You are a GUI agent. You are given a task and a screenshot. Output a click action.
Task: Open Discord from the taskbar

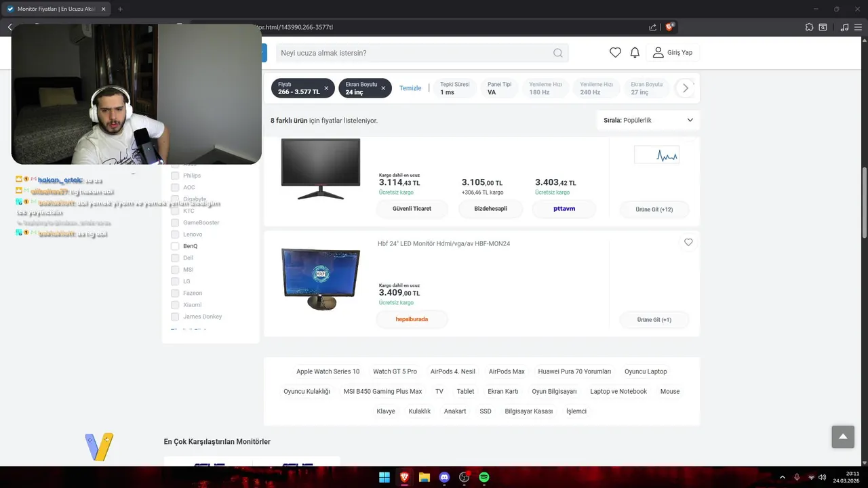(444, 477)
